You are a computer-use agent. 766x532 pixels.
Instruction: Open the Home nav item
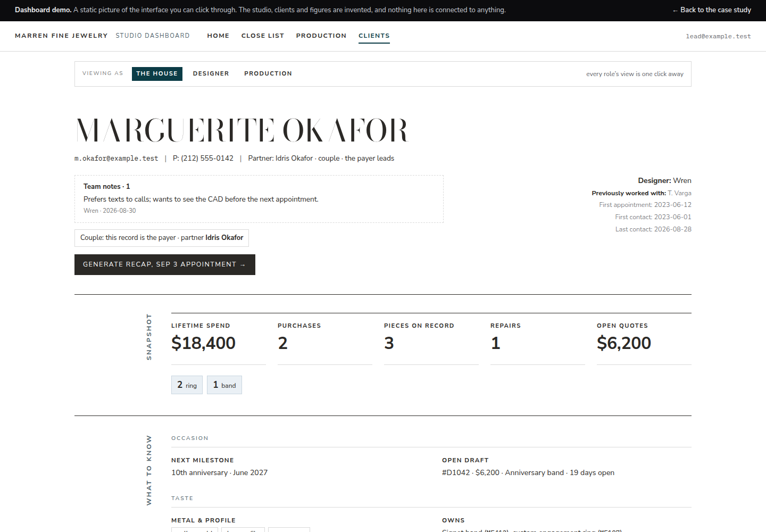pyautogui.click(x=218, y=36)
